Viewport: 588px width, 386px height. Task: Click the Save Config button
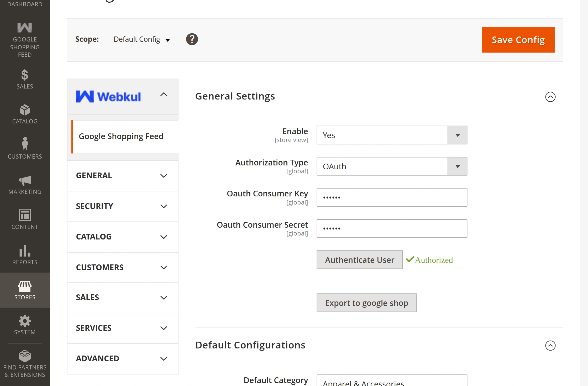[518, 40]
